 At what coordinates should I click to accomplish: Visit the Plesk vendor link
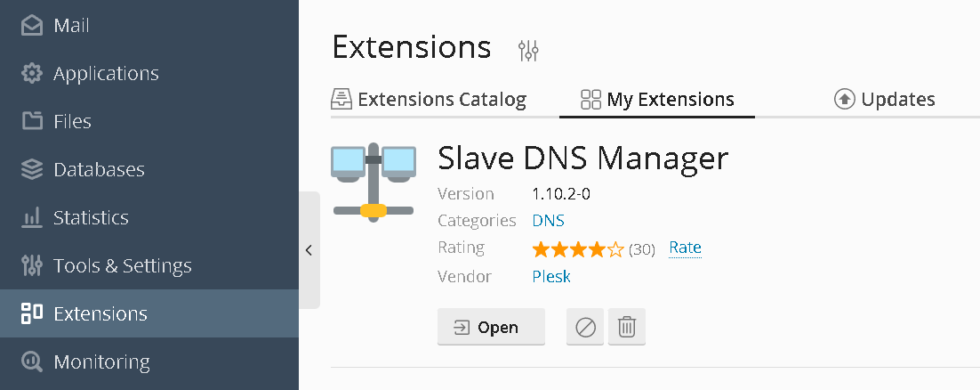551,276
